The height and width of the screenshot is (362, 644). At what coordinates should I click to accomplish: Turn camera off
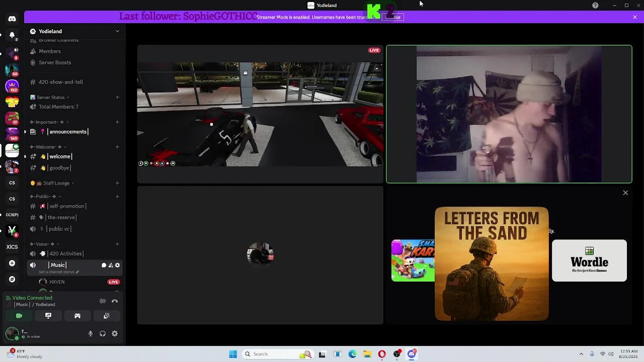click(x=19, y=316)
